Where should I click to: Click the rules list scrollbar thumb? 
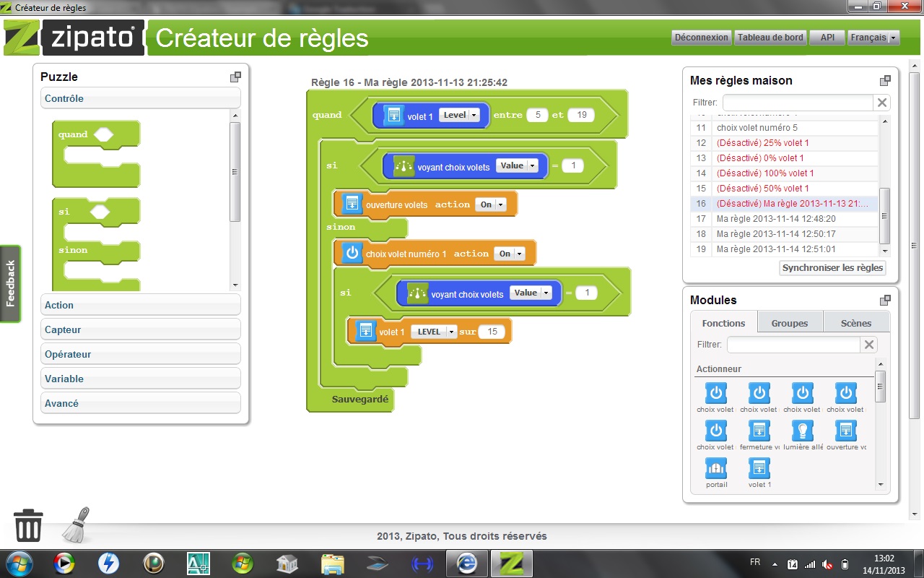coord(885,215)
